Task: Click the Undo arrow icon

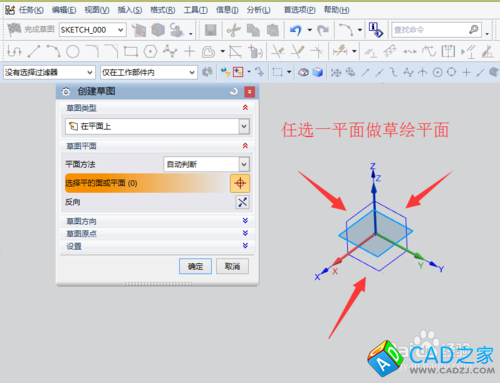Action: (295, 30)
